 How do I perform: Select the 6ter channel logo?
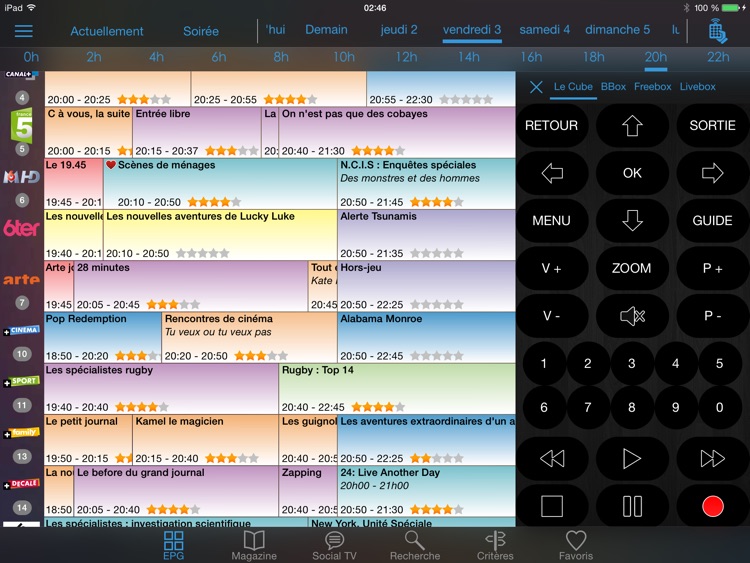22,228
